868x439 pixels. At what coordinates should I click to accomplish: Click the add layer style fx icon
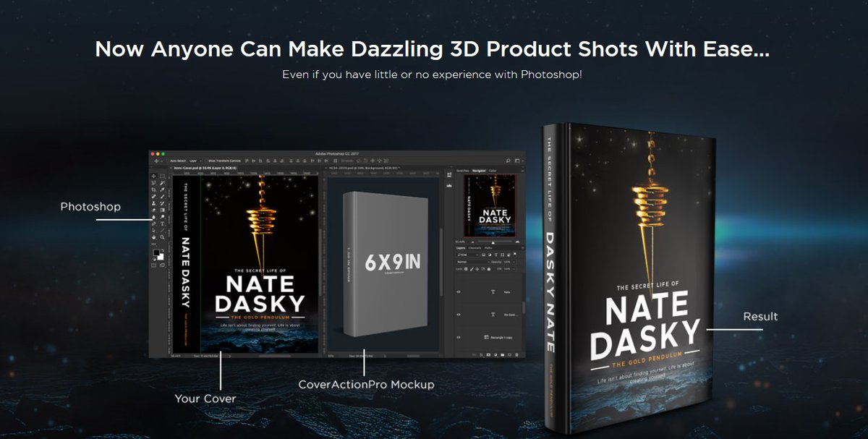481,355
